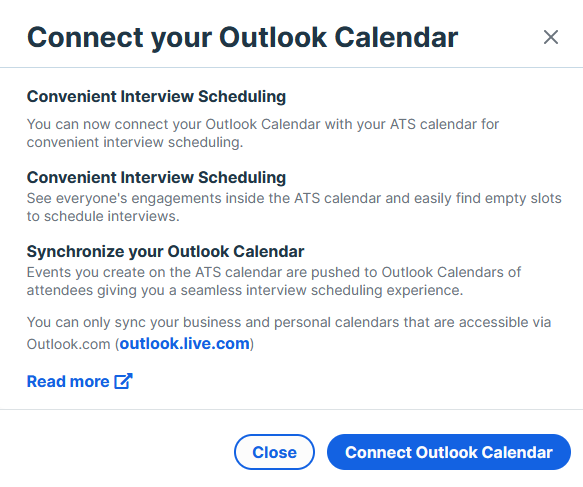Click Connect Outlook Calendar button
This screenshot has height=487, width=583.
449,452
